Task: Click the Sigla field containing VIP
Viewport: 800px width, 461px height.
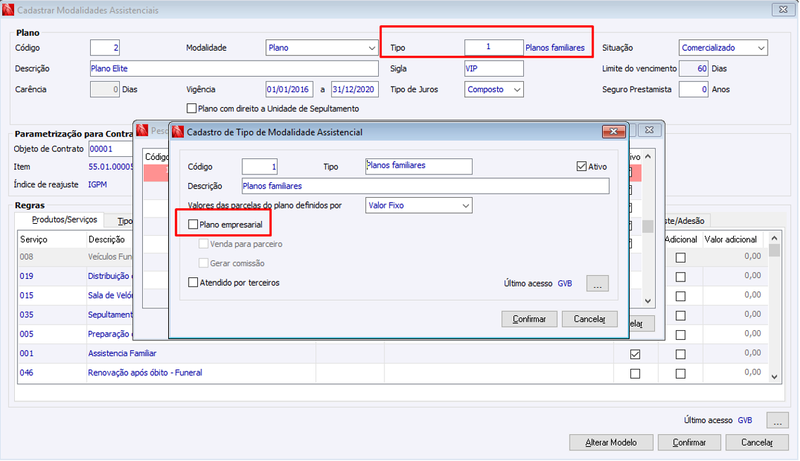Action: tap(493, 68)
